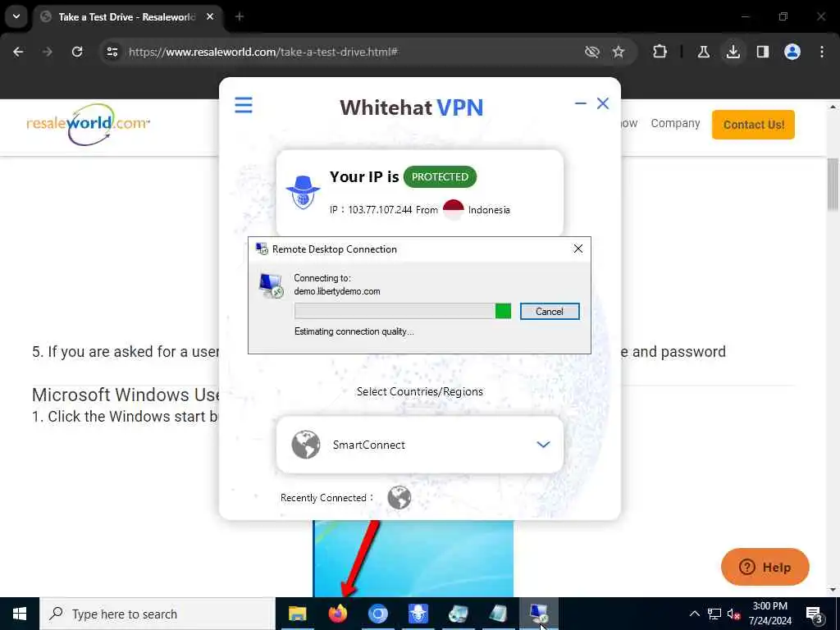Close the Remote Desktop Connection dialog
This screenshot has height=630, width=840.
[x=578, y=249]
